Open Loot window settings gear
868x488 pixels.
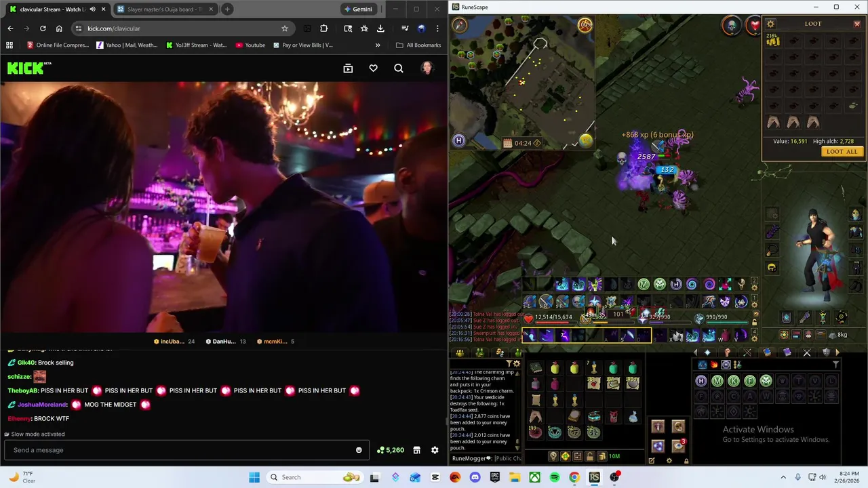click(770, 24)
